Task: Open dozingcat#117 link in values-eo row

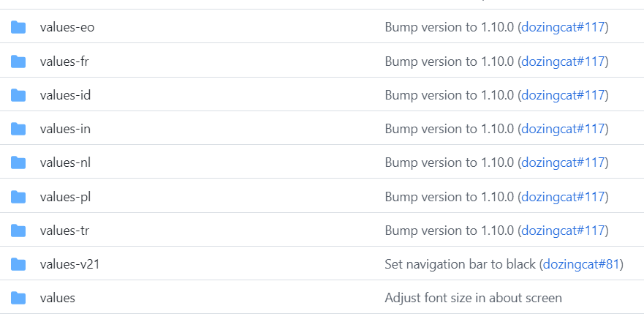Action: pyautogui.click(x=563, y=28)
